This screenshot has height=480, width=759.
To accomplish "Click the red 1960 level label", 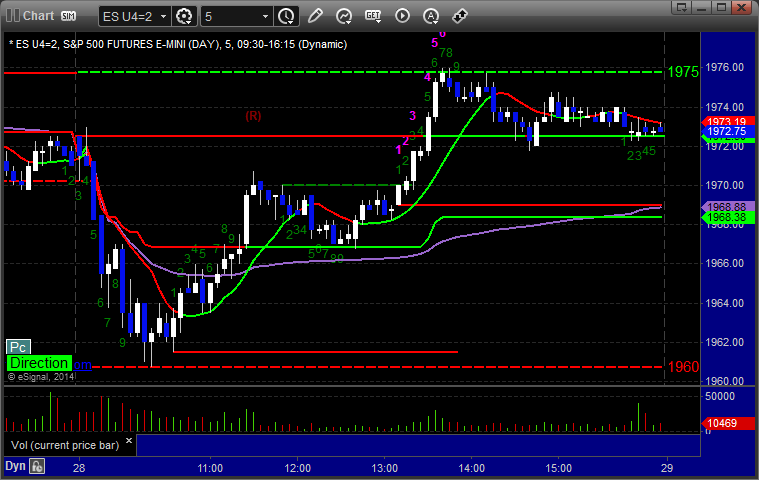I will [x=683, y=367].
